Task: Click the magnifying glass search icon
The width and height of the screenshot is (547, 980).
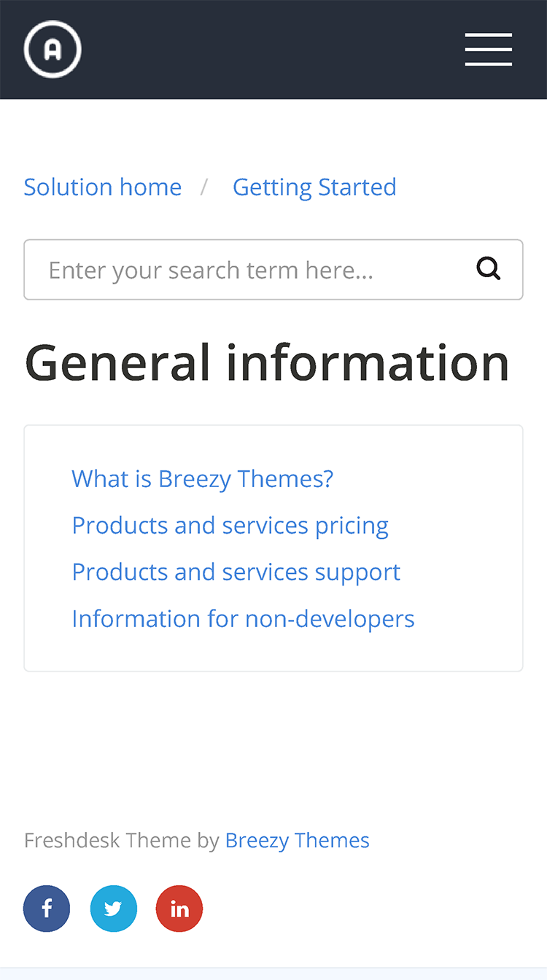Action: click(489, 269)
